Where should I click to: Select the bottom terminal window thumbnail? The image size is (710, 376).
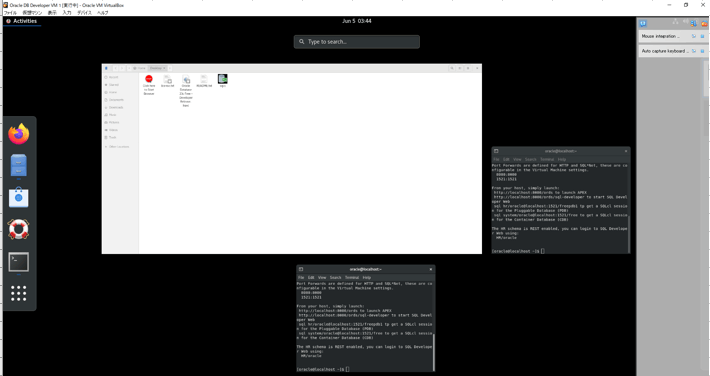(x=365, y=318)
